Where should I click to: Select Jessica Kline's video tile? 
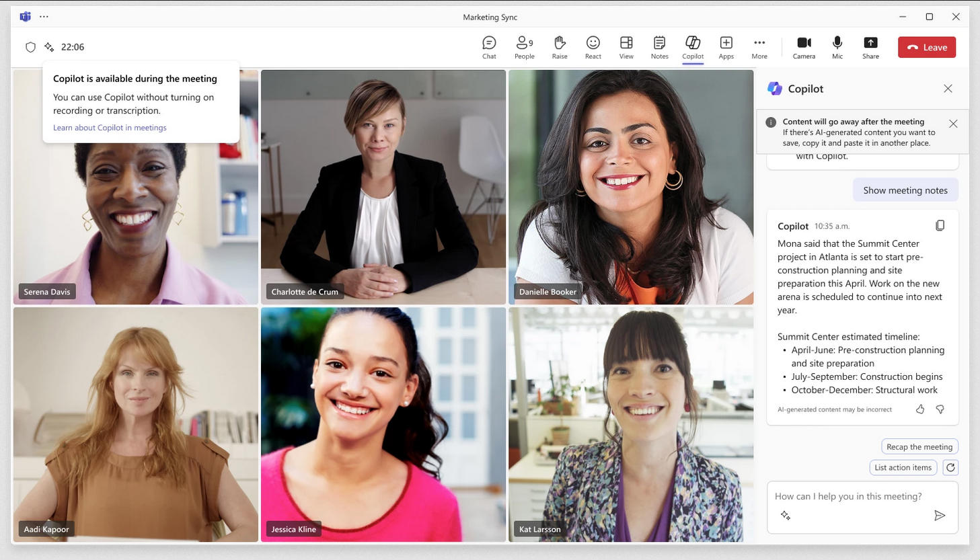pos(383,424)
